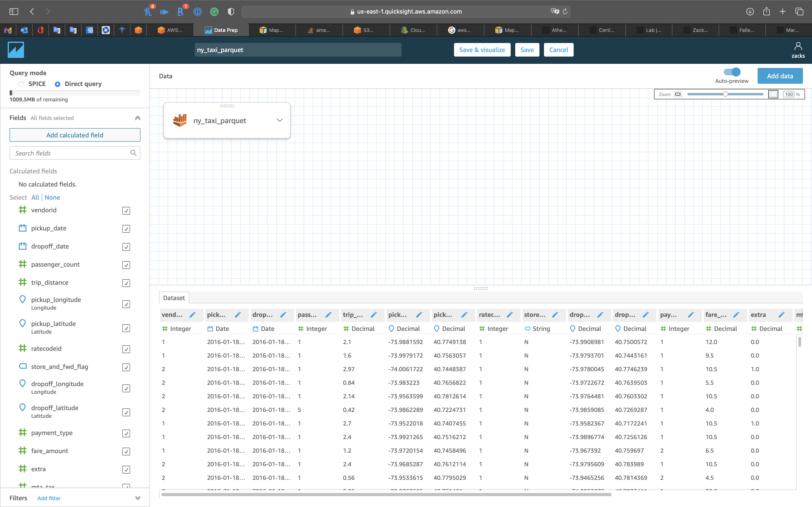Click the Save & visualize button

click(x=482, y=50)
